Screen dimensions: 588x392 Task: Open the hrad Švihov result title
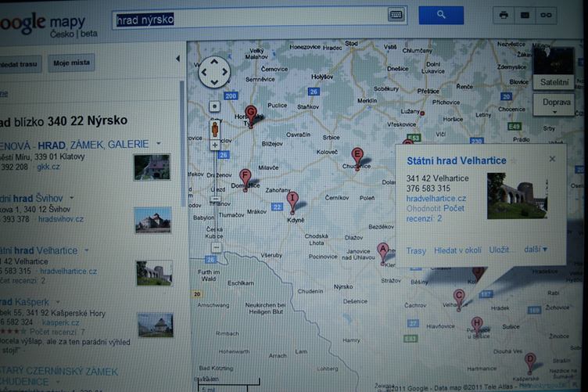pyautogui.click(x=31, y=198)
